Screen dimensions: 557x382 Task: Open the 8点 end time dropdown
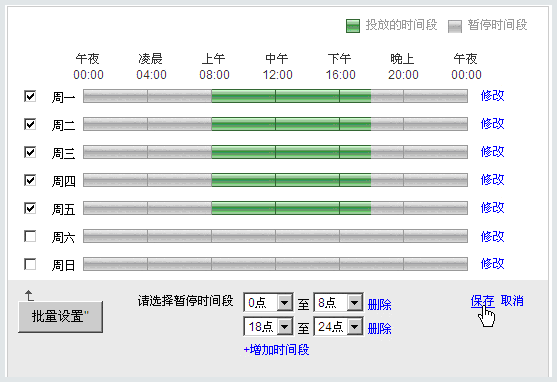click(339, 303)
